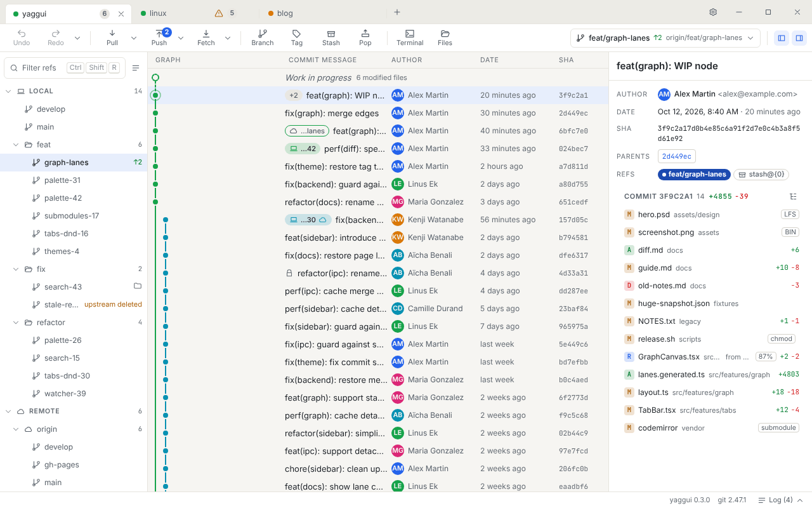Fetch from remotes
Image resolution: width=812 pixels, height=508 pixels.
pos(206,37)
